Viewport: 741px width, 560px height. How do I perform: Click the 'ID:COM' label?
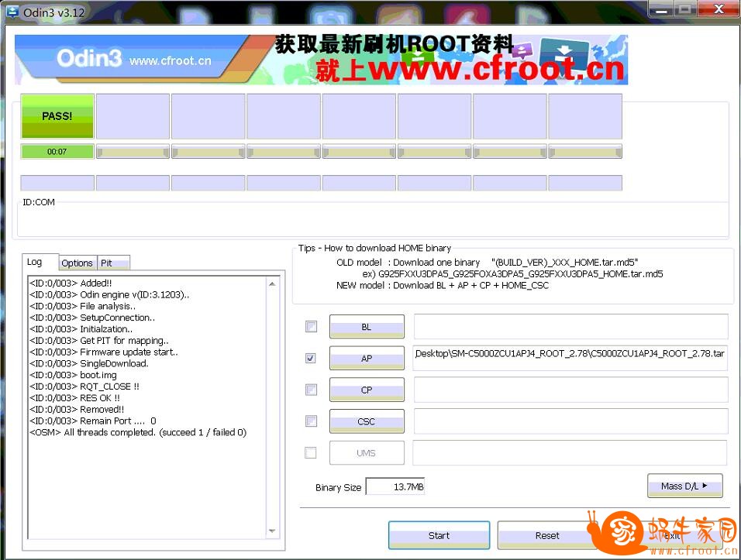click(39, 202)
